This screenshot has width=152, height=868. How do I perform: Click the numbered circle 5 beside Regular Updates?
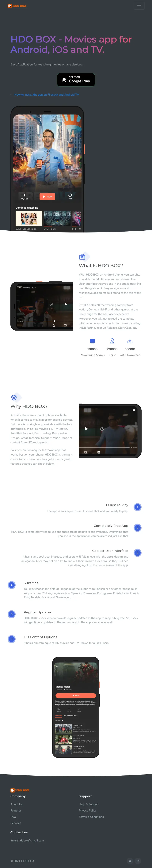[11, 614]
